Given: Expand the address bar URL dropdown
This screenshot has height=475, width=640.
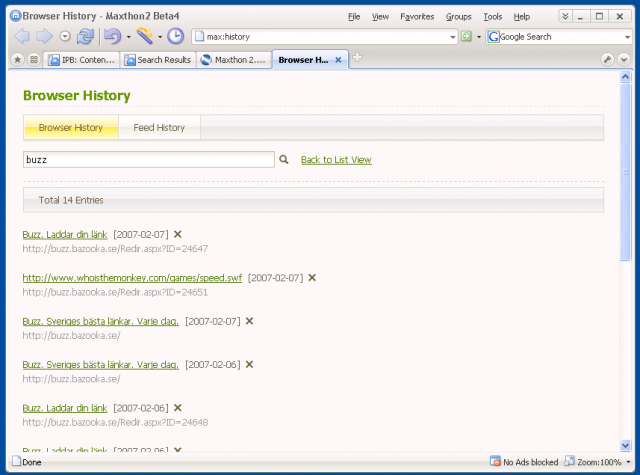Looking at the screenshot, I should [x=452, y=37].
